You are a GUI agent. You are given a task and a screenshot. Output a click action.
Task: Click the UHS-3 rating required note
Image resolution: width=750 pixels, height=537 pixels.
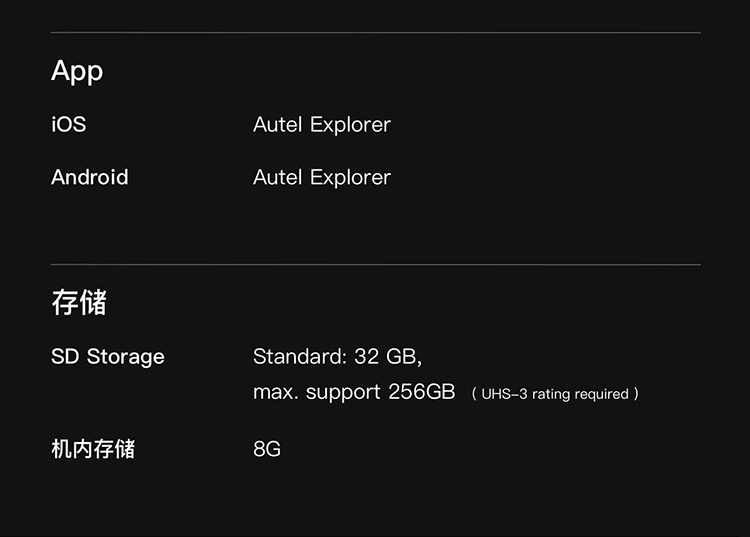pos(555,394)
